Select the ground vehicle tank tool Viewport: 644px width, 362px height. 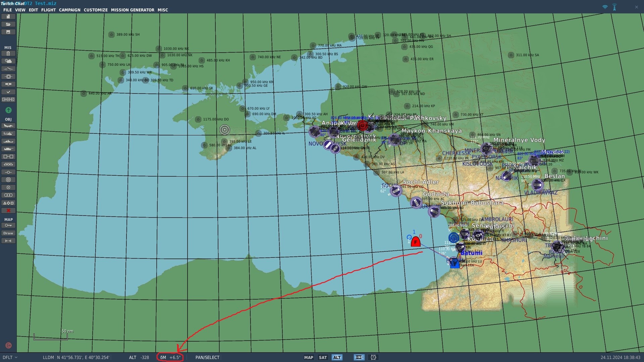(8, 149)
